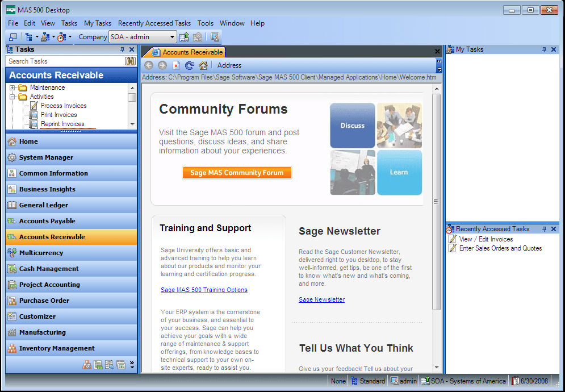Close the Accounts Receivable tab with X
This screenshot has width=565, height=392.
point(437,52)
